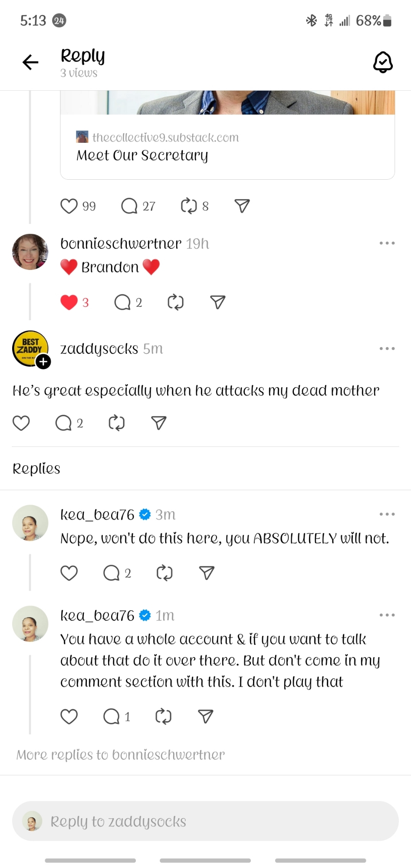Repost the post with 8 reposts
The image size is (411, 868).
point(189,206)
